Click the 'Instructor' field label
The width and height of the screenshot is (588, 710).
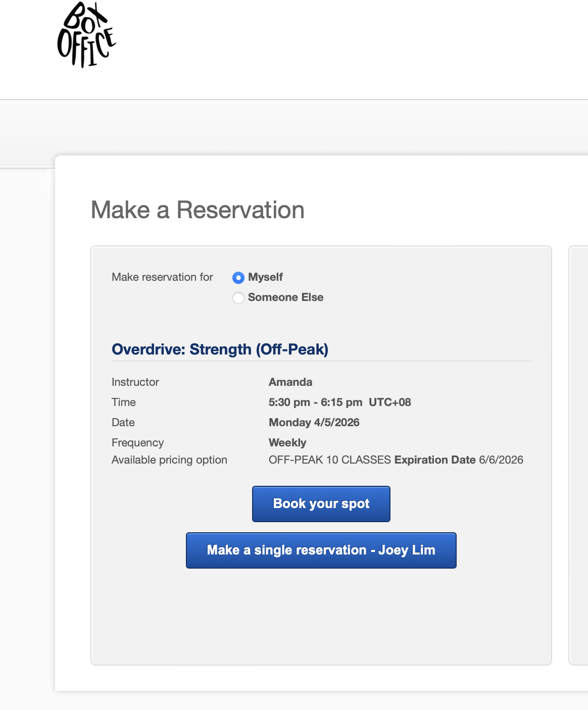(x=135, y=382)
